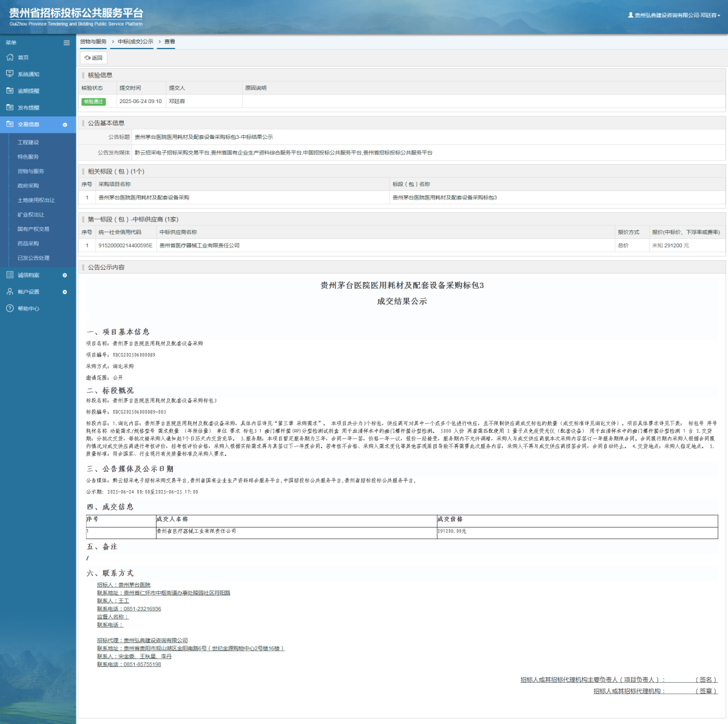The image size is (728, 724).
Task: Click the 首页 house icon
Action: [x=10, y=57]
